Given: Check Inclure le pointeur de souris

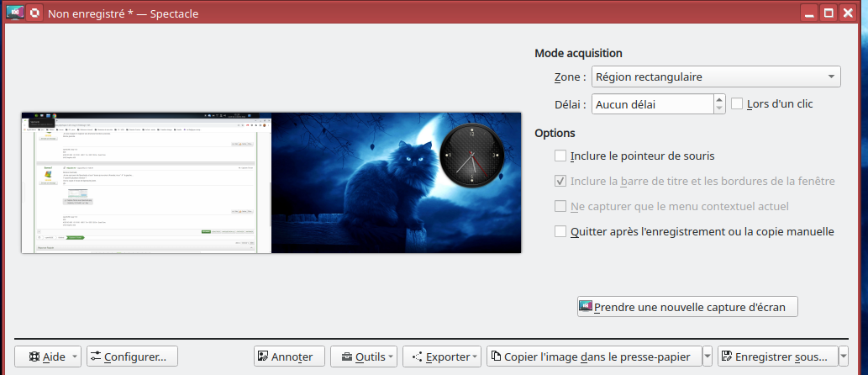Looking at the screenshot, I should click(560, 156).
